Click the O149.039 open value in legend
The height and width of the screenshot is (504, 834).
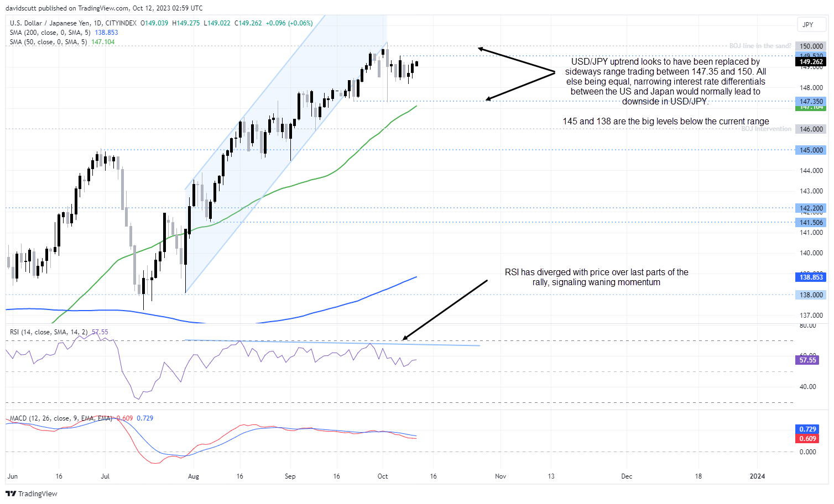click(154, 23)
